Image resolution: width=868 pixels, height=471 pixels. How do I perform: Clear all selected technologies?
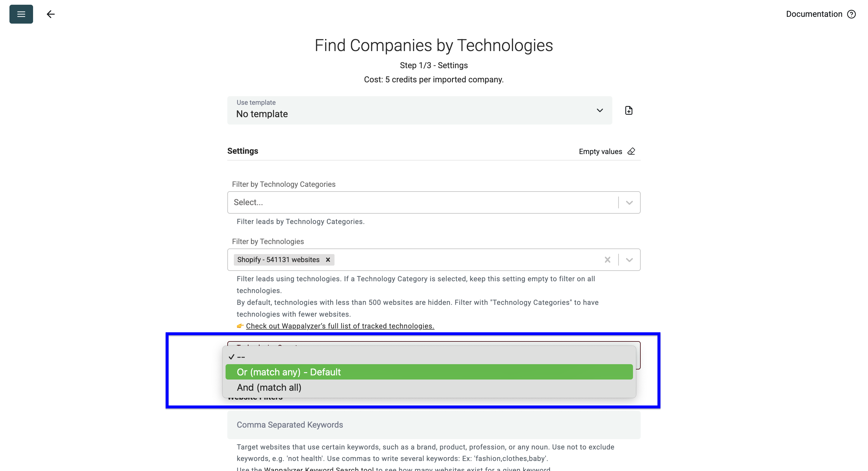pyautogui.click(x=607, y=260)
